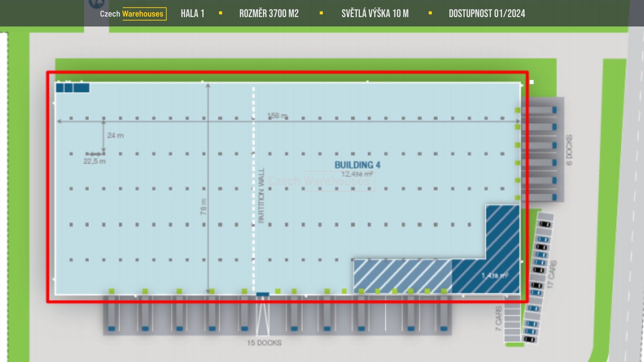Click the 158 m width dimension label
This screenshot has height=362, width=644.
pos(277,116)
